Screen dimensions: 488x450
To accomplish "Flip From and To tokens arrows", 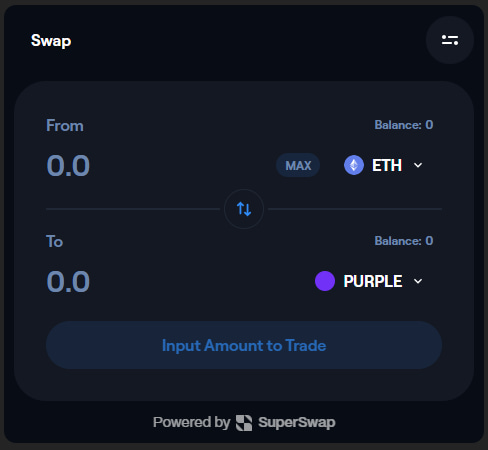I will (x=244, y=209).
